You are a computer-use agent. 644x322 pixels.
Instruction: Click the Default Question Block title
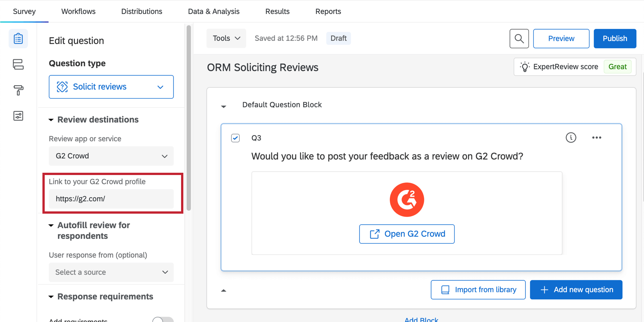click(x=282, y=105)
